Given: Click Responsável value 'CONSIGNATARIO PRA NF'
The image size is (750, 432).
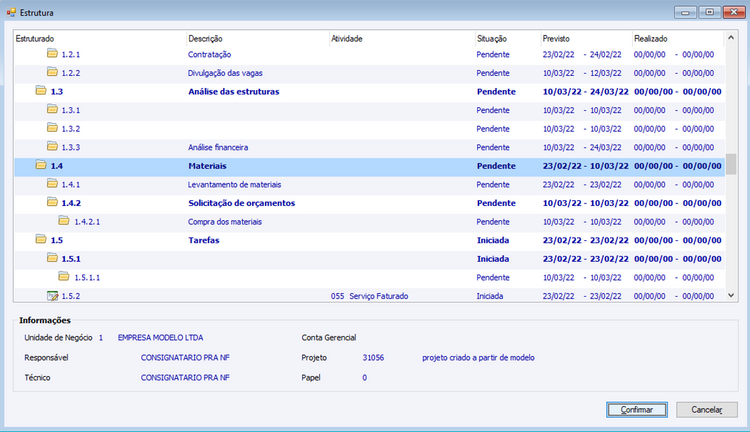Looking at the screenshot, I should 185,358.
